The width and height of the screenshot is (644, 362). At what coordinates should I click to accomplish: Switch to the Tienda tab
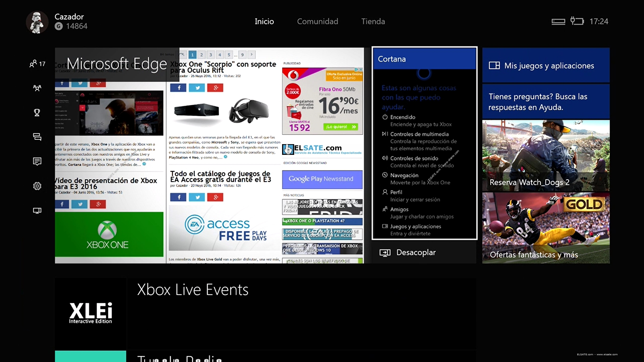tap(373, 21)
